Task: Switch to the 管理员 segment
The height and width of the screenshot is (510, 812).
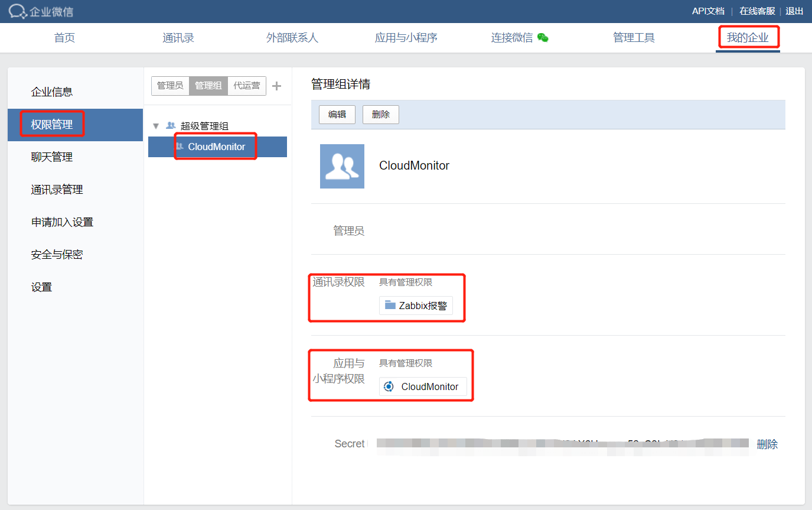Action: pos(170,86)
